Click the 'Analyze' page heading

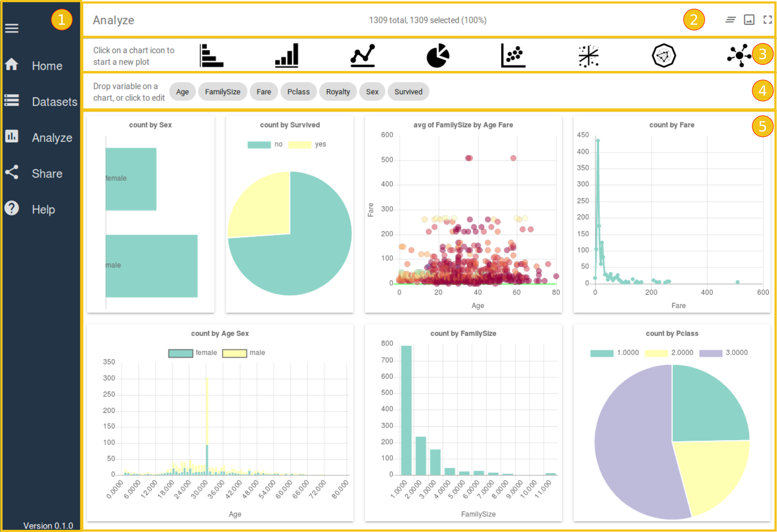113,20
